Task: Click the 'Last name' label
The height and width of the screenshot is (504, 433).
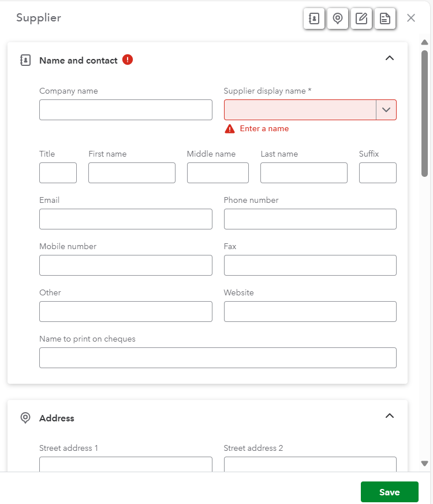Action: coord(279,154)
